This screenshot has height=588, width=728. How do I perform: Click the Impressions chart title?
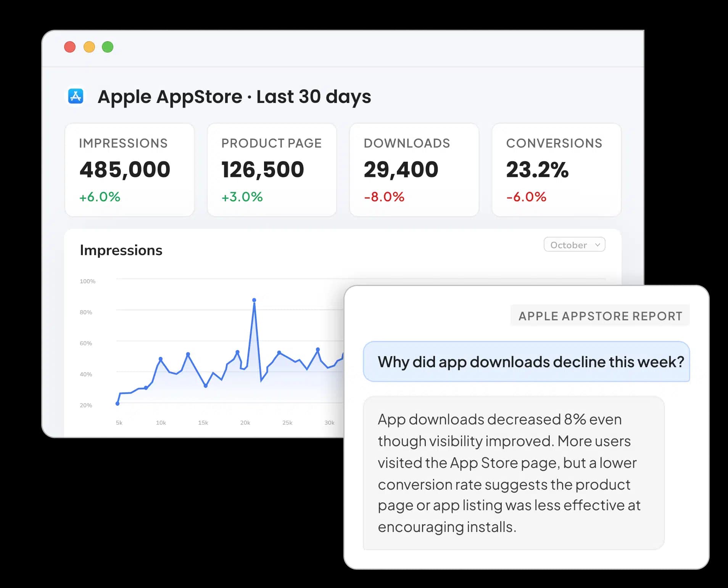(121, 250)
